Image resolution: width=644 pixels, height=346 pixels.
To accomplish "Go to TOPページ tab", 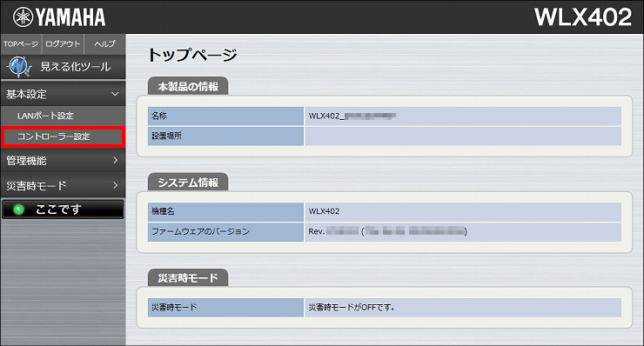I will [x=21, y=43].
